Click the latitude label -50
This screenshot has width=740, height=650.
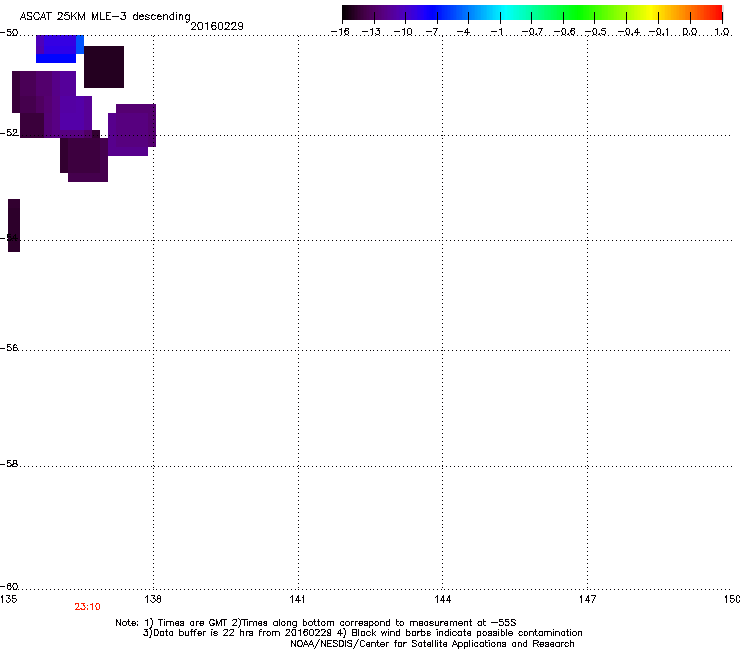pos(9,33)
